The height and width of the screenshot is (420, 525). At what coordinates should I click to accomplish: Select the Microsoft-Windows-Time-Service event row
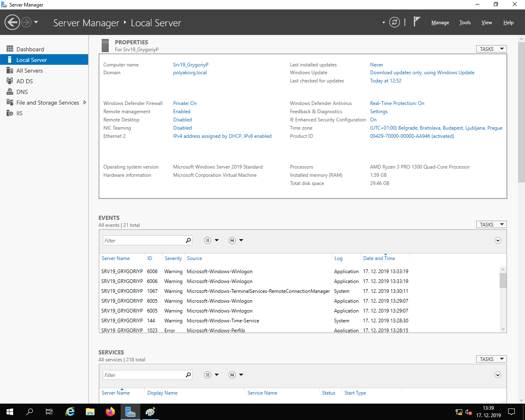(299, 321)
